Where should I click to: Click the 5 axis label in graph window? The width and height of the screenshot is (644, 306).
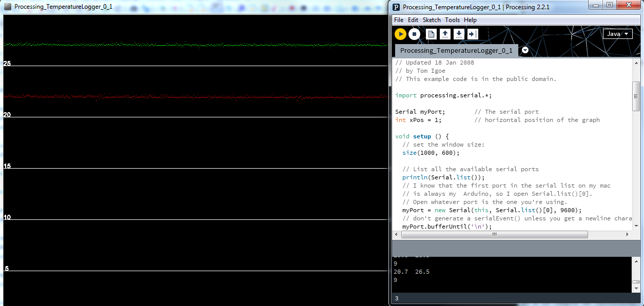pyautogui.click(x=7, y=269)
